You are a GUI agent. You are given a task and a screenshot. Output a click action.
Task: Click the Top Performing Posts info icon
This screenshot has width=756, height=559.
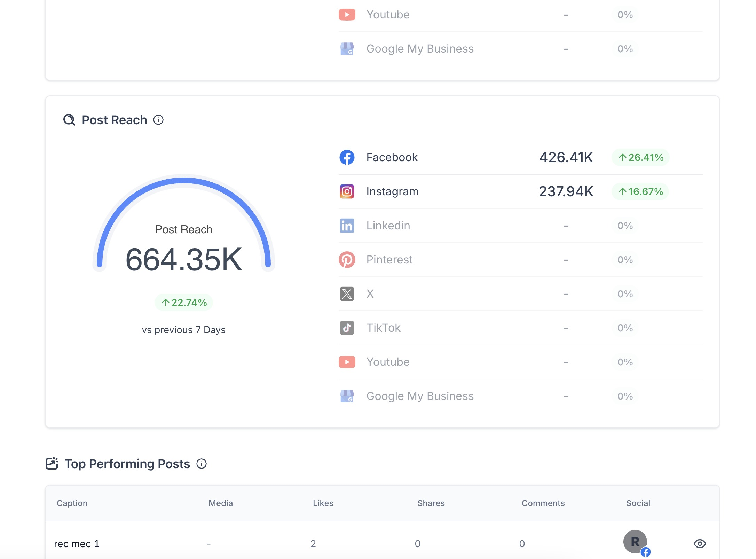tap(202, 464)
